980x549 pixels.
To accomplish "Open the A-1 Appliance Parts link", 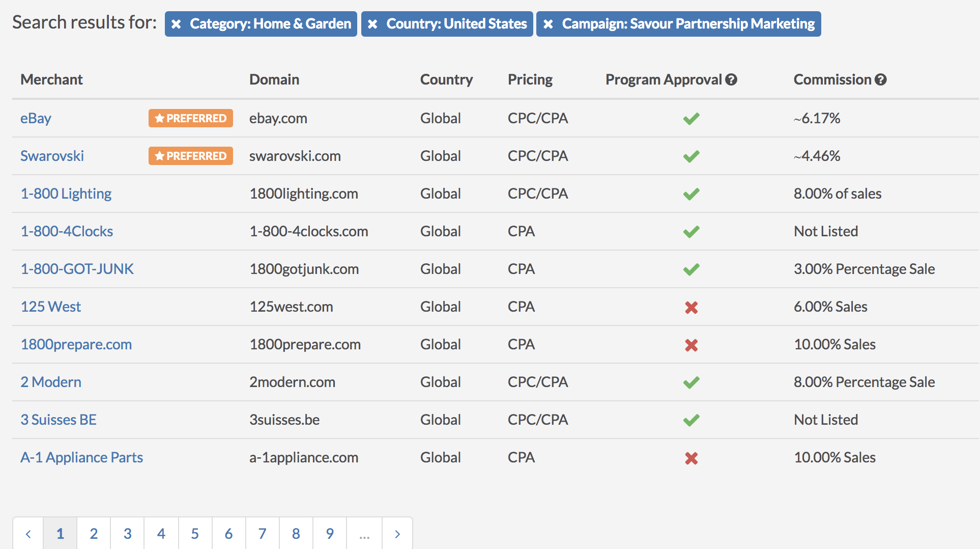I will (x=81, y=457).
